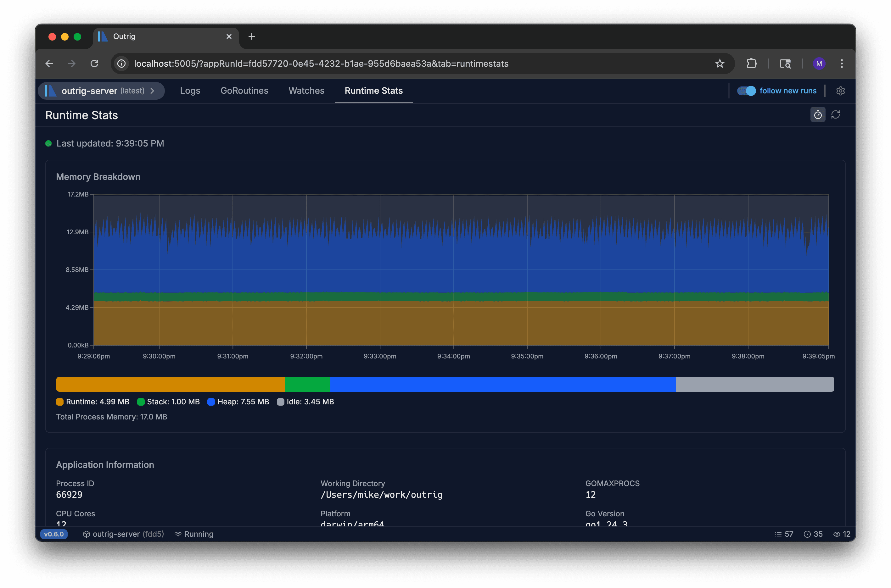Open settings via the gear icon
The image size is (891, 588).
point(841,91)
